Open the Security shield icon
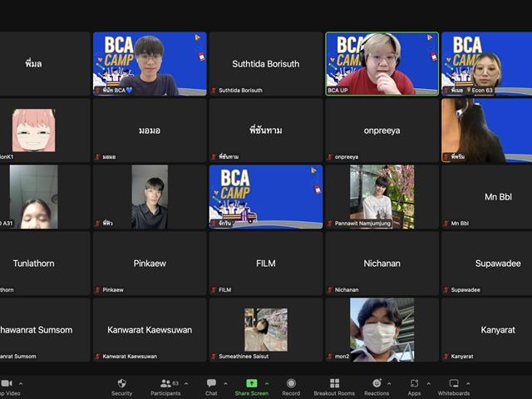 pos(122,383)
